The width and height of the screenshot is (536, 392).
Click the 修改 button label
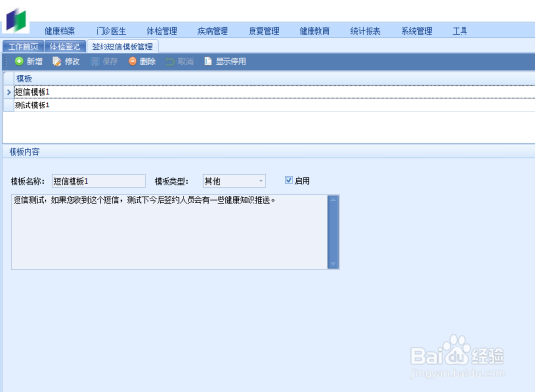pyautogui.click(x=73, y=62)
